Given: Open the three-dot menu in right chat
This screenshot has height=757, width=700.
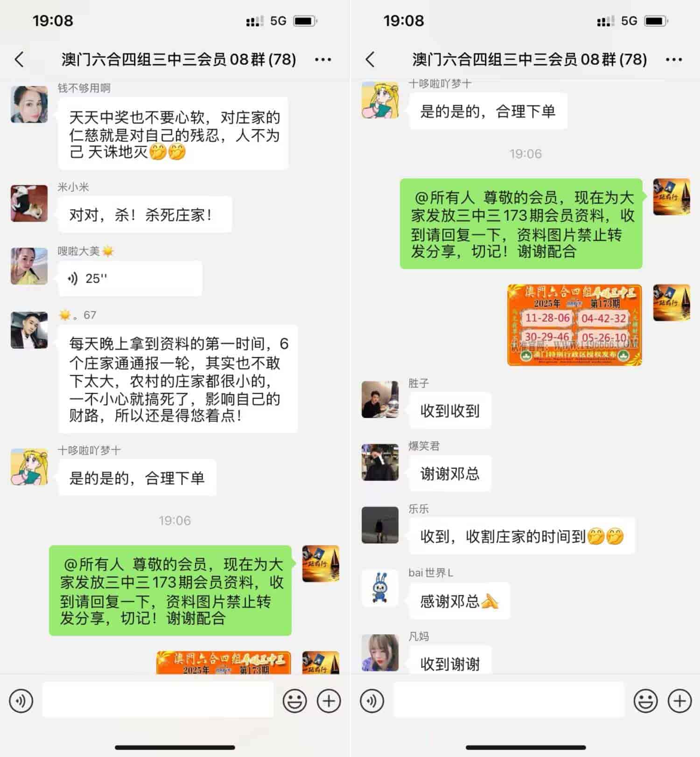Looking at the screenshot, I should [x=674, y=59].
